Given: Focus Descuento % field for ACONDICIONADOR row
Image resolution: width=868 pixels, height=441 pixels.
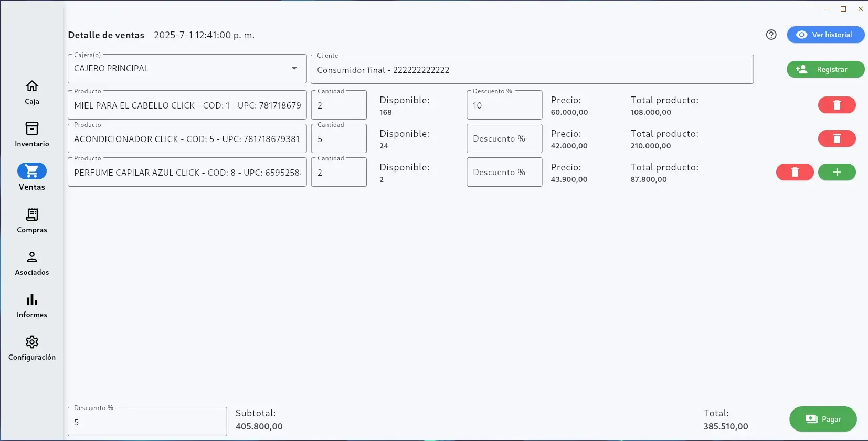Looking at the screenshot, I should [x=504, y=138].
